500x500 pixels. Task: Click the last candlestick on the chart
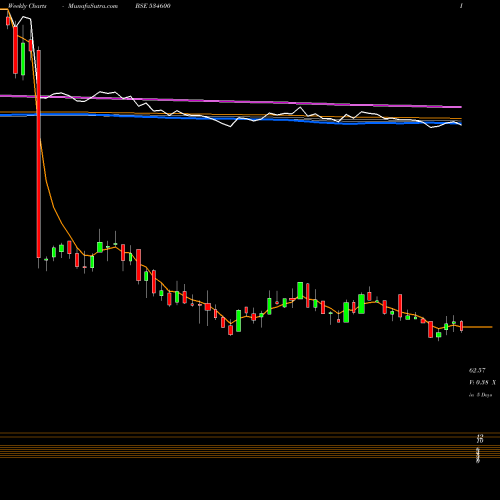tap(462, 326)
